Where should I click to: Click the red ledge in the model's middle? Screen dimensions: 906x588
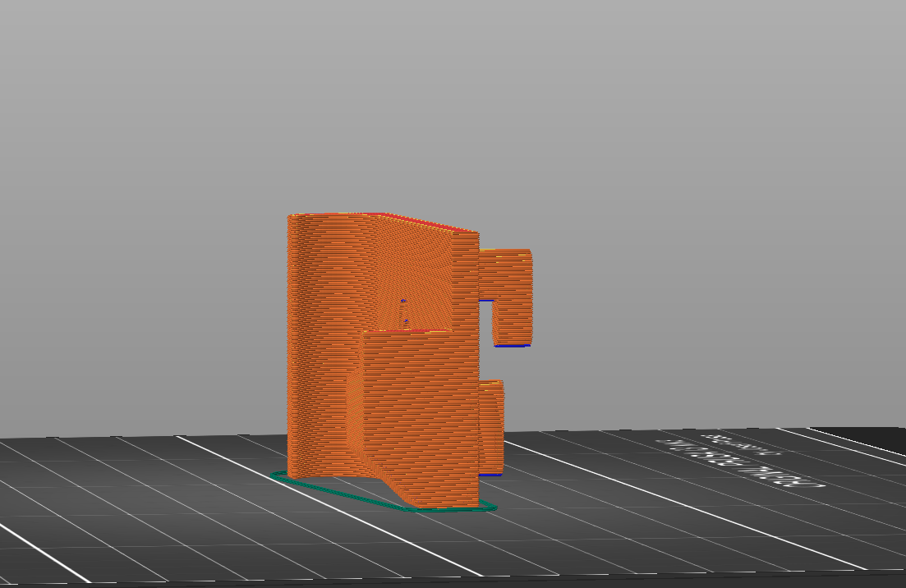coord(407,331)
